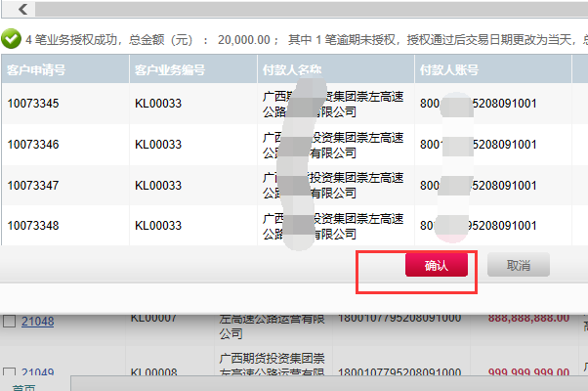588x391 pixels.
Task: Click the 客户申请号 column header
Action: pos(36,71)
